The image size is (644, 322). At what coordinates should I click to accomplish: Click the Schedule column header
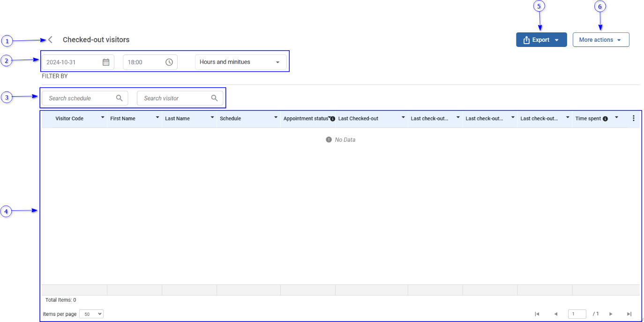[230, 119]
